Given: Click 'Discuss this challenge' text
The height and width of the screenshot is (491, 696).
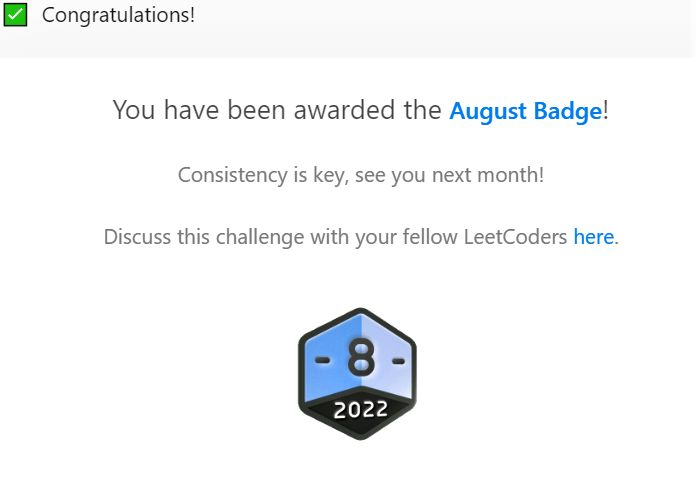Looking at the screenshot, I should (x=204, y=238).
